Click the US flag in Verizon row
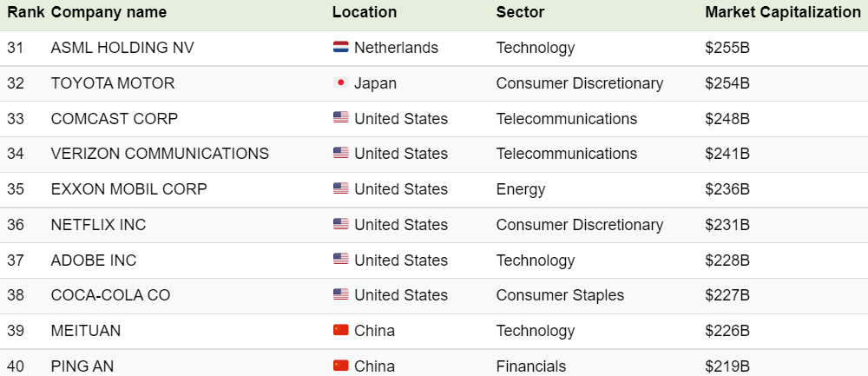This screenshot has width=868, height=376. click(341, 153)
